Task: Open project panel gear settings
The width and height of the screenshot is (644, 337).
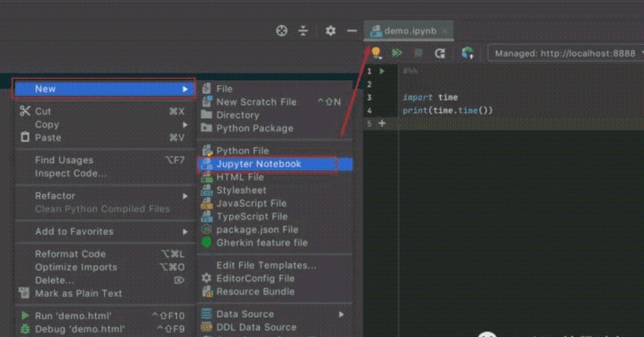Action: 331,31
